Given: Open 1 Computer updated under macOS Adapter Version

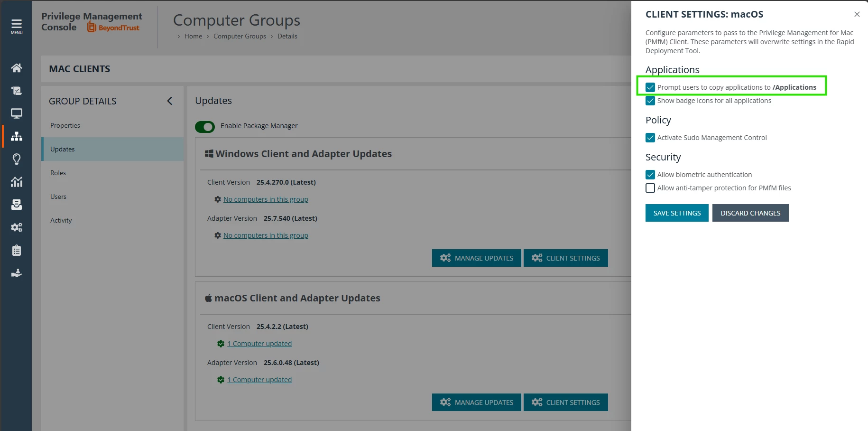Looking at the screenshot, I should click(259, 380).
